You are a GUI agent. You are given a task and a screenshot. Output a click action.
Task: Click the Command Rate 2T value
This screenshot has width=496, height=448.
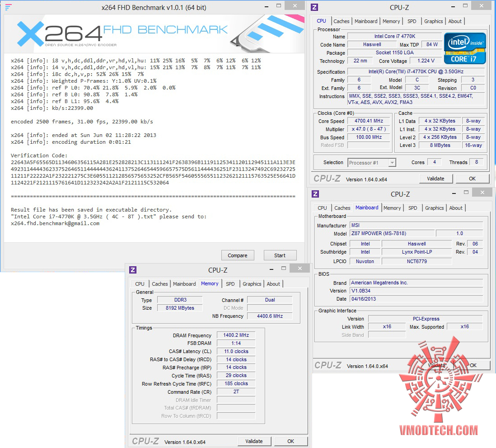tap(236, 391)
